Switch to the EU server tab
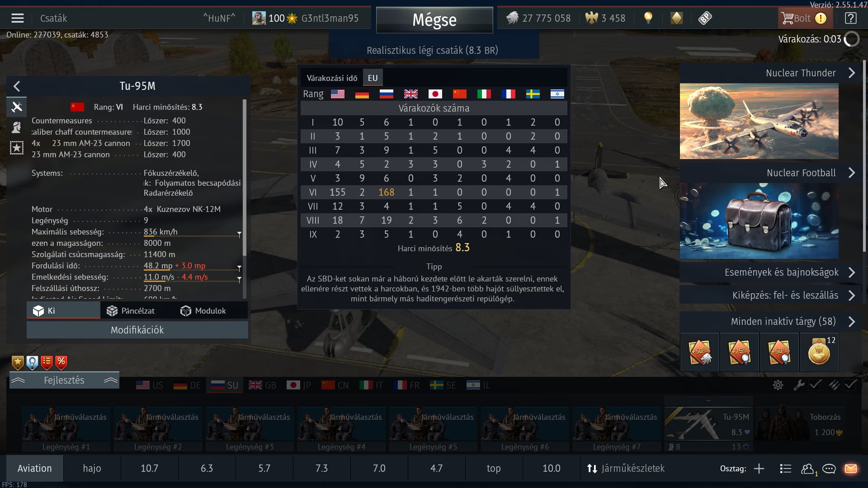 [373, 78]
